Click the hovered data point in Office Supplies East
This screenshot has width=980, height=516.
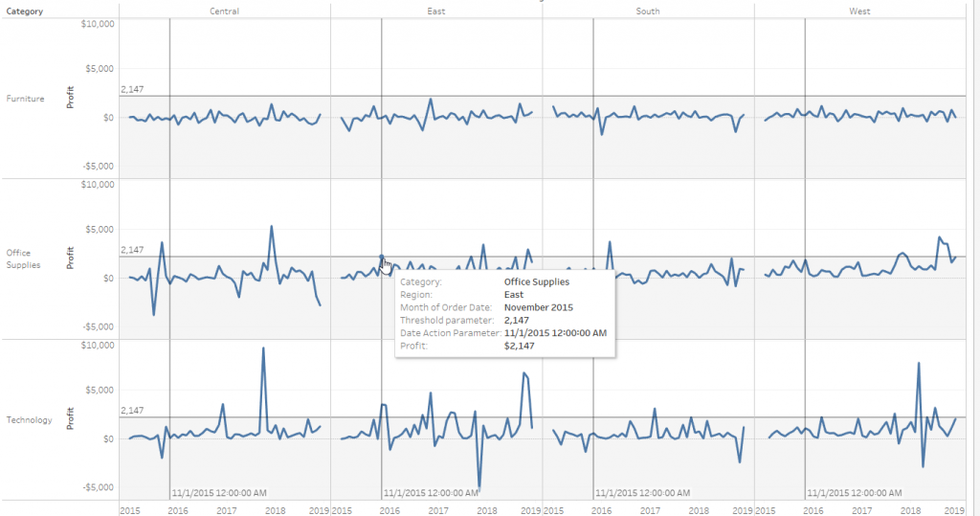click(x=382, y=258)
